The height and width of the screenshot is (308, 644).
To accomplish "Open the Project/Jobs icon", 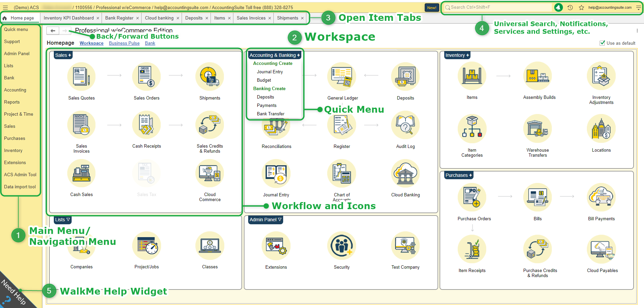I will click(x=146, y=246).
